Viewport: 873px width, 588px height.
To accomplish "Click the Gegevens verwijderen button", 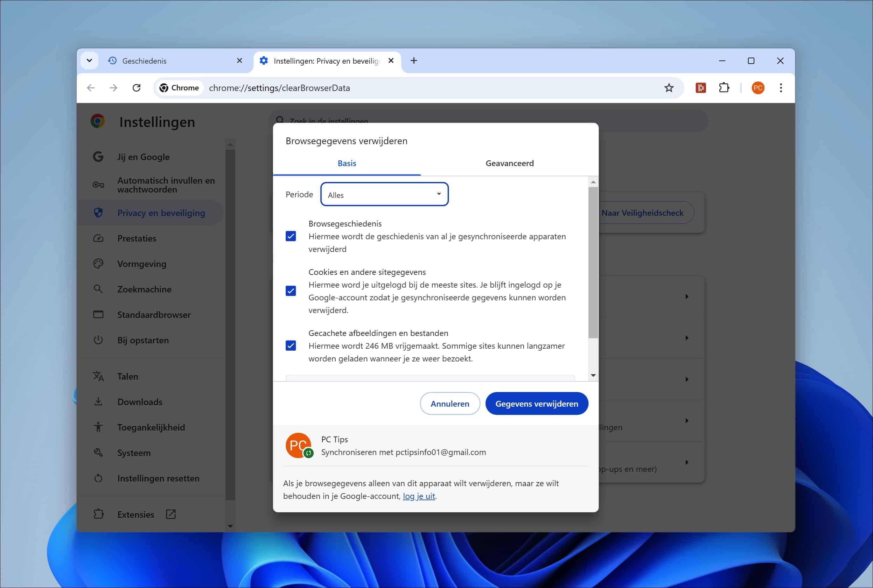I will pos(537,403).
